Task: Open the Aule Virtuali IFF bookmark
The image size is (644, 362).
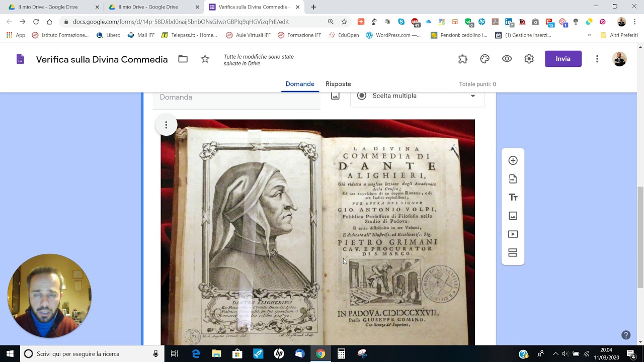Action: click(248, 35)
